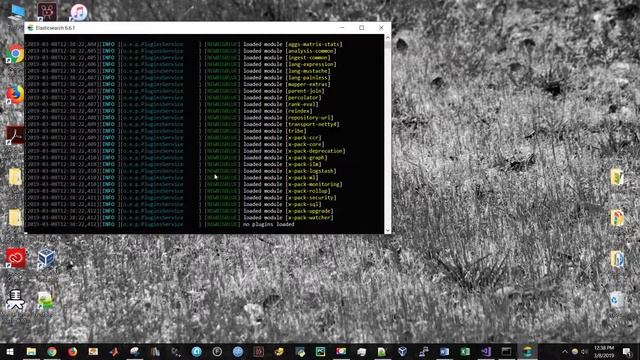Maximize the Elasticsearch console window
The image size is (640, 360).
[x=362, y=27]
